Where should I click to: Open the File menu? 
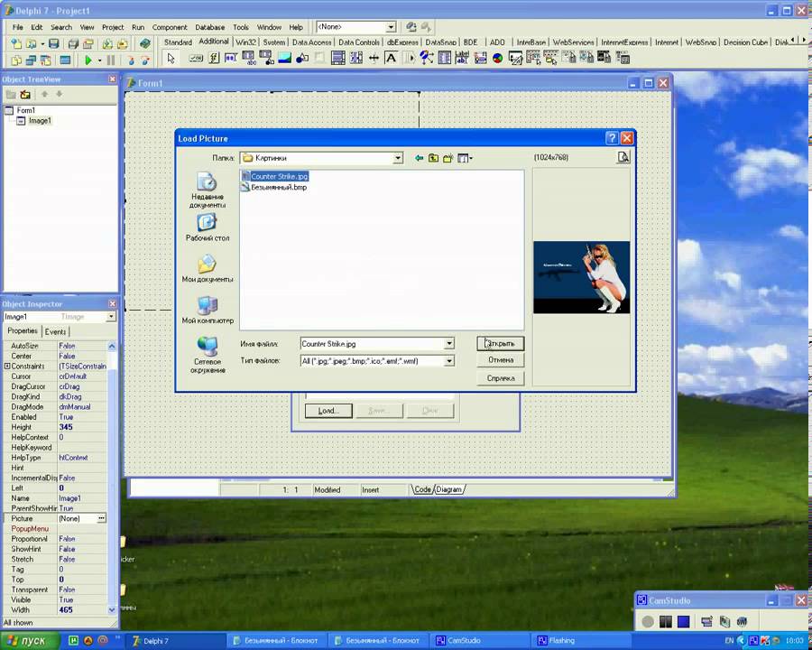point(18,27)
